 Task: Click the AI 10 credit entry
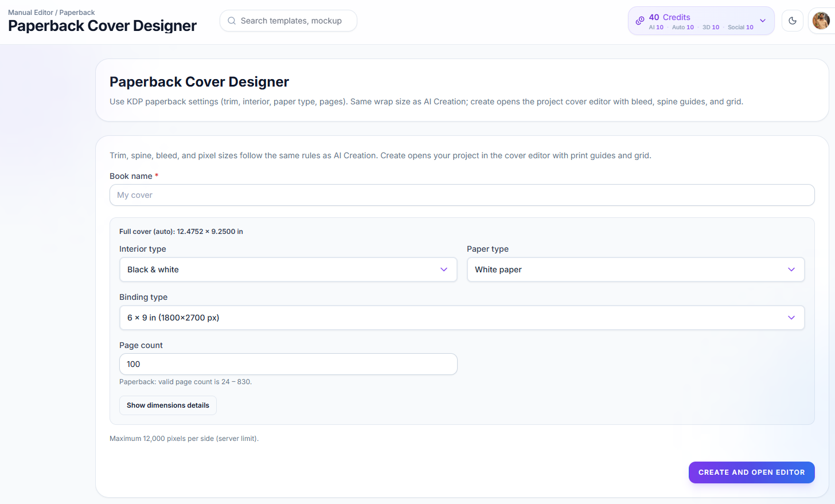[656, 27]
